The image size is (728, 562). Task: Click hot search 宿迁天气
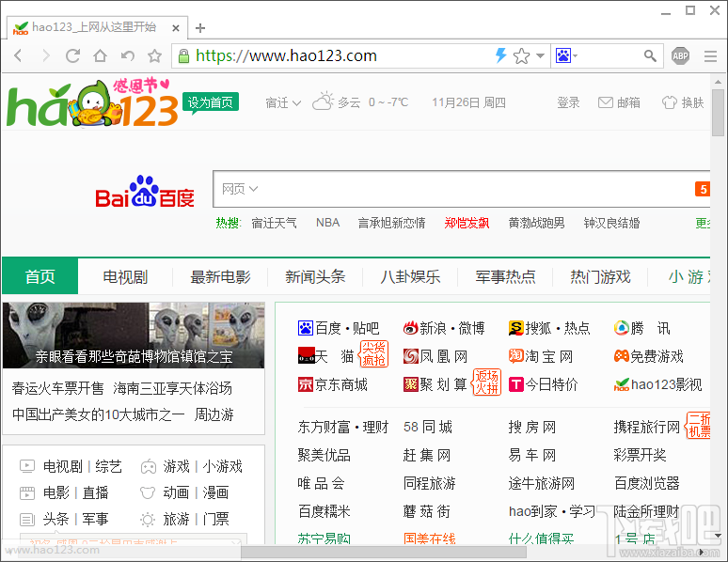(x=274, y=223)
